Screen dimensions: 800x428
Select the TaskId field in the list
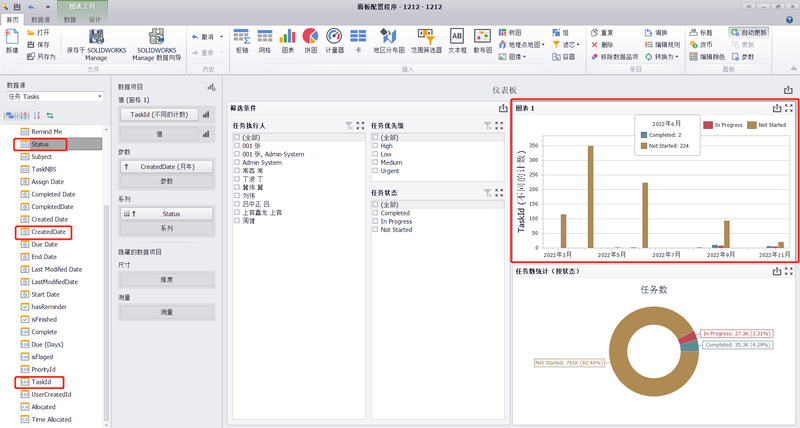[41, 382]
